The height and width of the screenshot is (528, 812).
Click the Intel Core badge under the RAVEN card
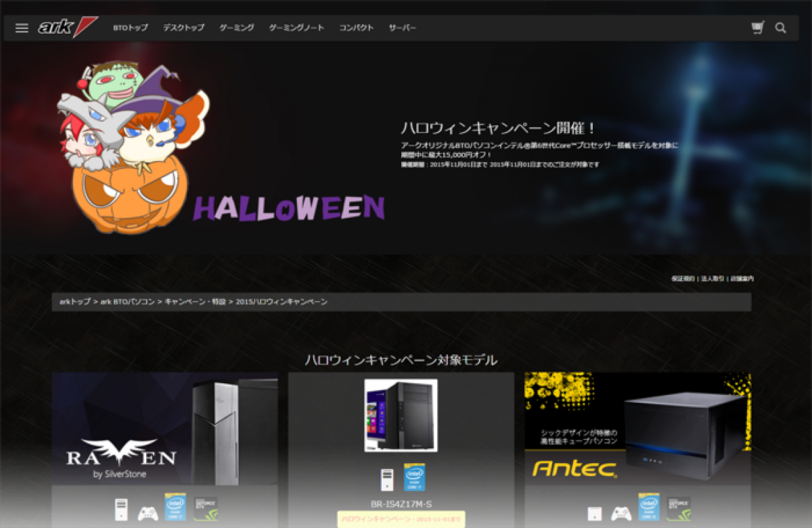click(x=175, y=507)
